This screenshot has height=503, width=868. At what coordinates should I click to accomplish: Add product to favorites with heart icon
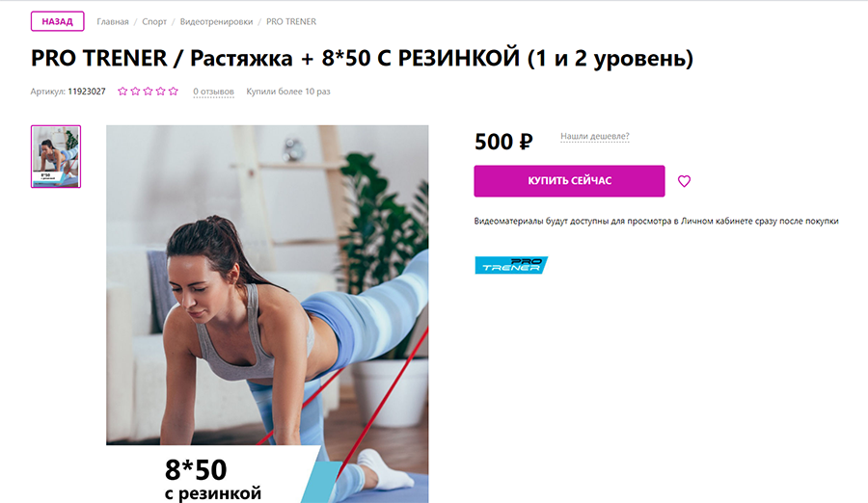click(684, 181)
